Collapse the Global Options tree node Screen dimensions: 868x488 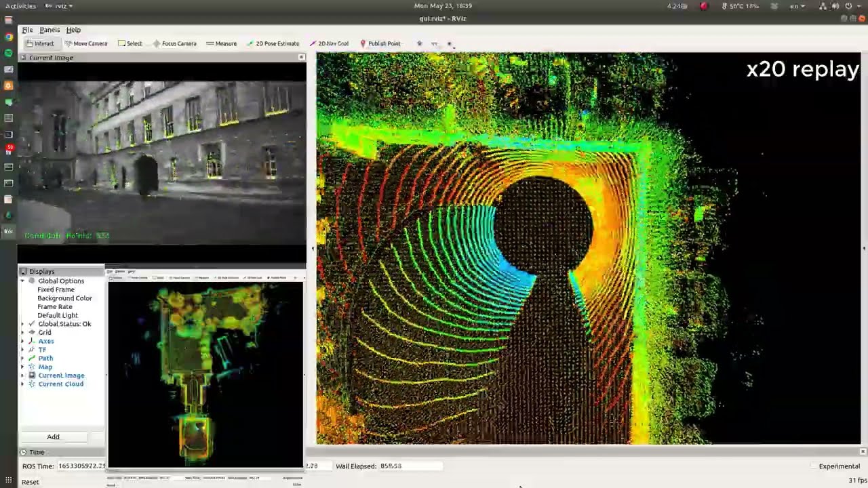pyautogui.click(x=22, y=281)
